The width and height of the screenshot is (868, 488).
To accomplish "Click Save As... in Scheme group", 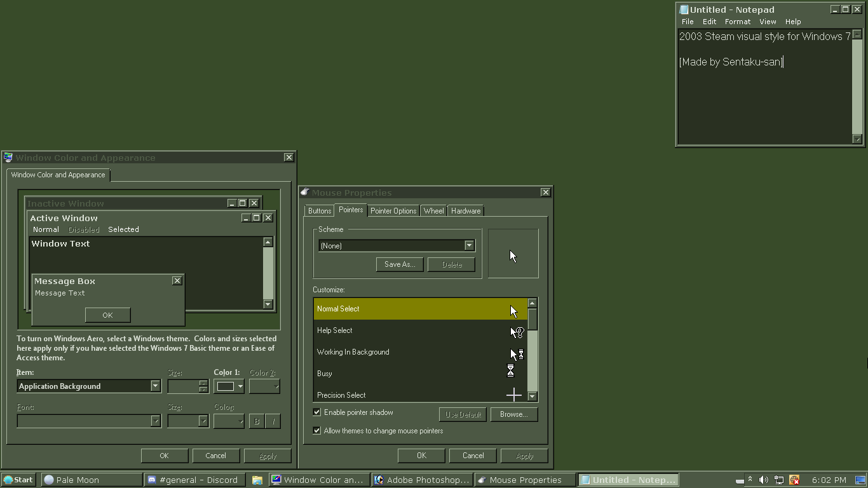I will [x=399, y=264].
